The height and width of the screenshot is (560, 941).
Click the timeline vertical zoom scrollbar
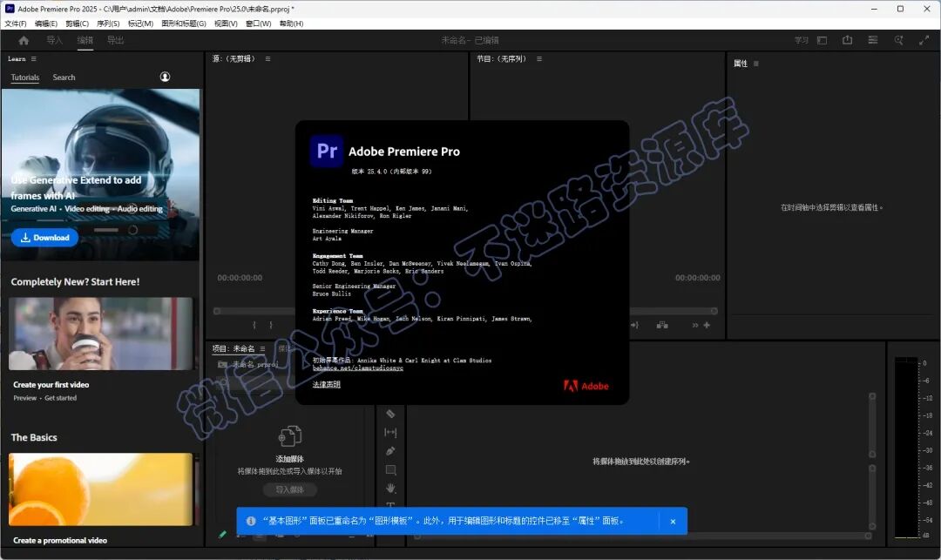[x=872, y=424]
